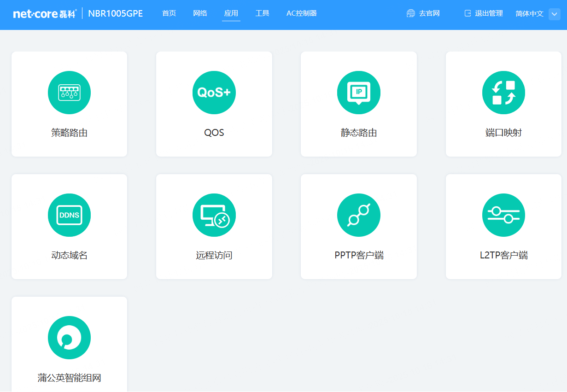Click the 蒲公英智能组网 card label
This screenshot has width=567, height=392.
69,378
